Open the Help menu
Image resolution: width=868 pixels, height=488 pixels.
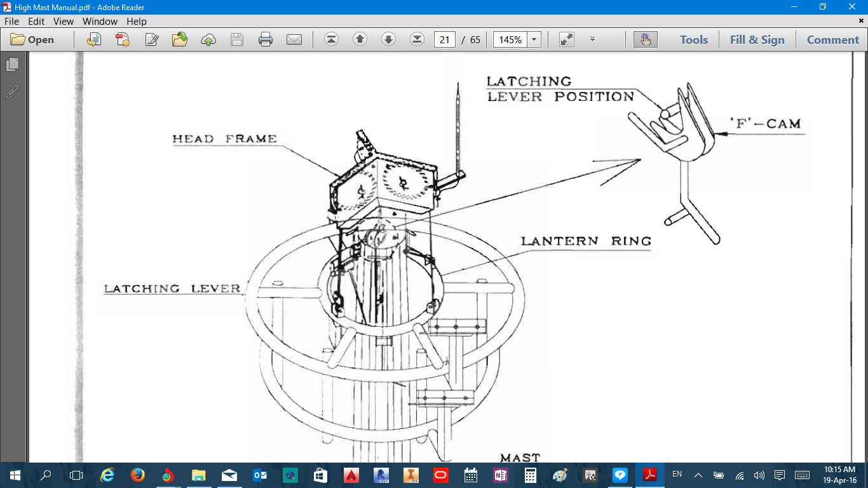point(137,21)
